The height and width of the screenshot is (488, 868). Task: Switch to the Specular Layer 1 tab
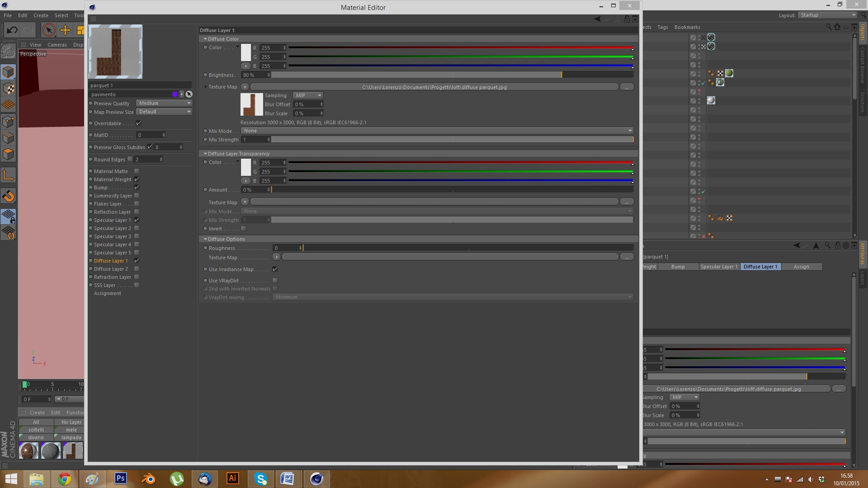(x=718, y=267)
